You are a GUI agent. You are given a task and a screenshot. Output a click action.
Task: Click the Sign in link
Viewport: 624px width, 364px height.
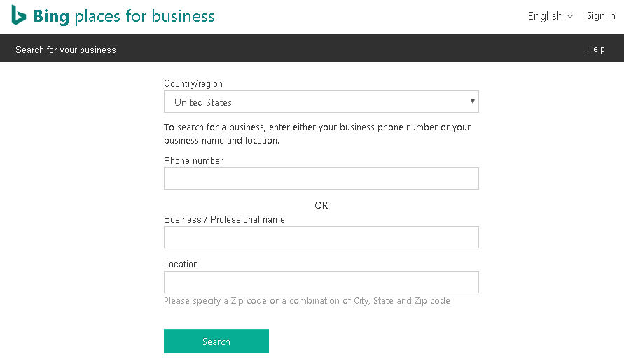pyautogui.click(x=601, y=16)
